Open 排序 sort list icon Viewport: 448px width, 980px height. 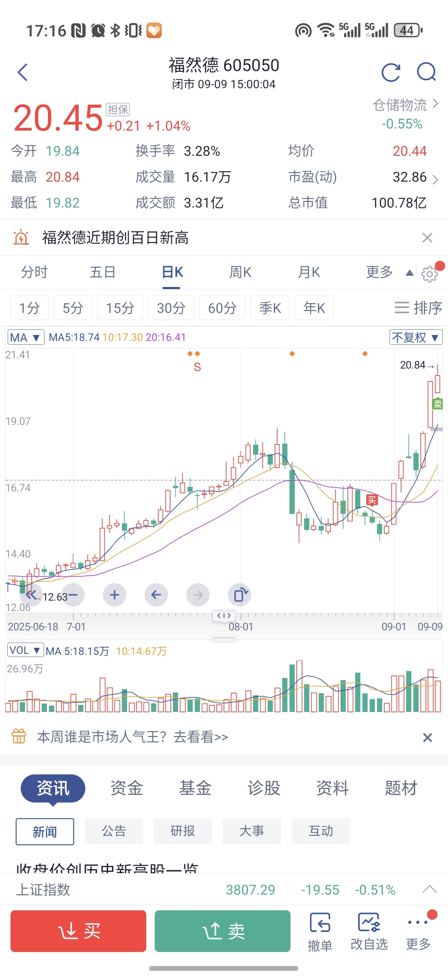pyautogui.click(x=418, y=307)
